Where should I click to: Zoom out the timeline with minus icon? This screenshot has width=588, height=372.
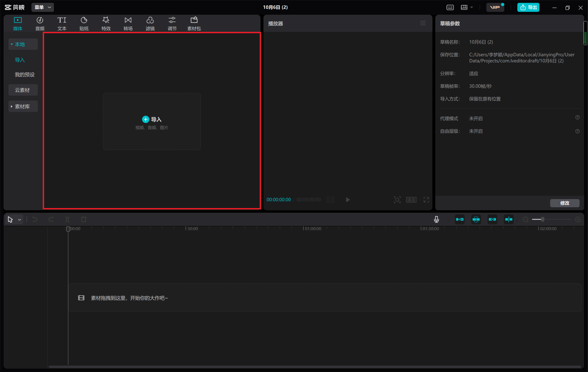(x=526, y=219)
